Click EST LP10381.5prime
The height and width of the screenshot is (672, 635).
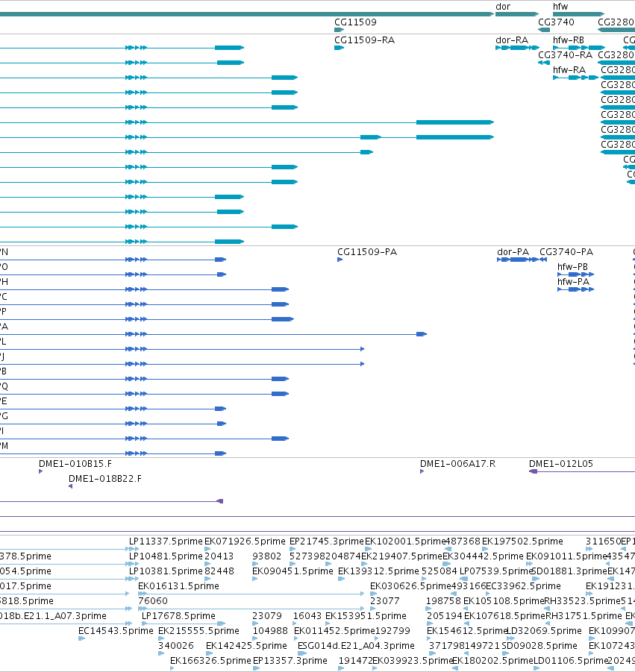166,571
